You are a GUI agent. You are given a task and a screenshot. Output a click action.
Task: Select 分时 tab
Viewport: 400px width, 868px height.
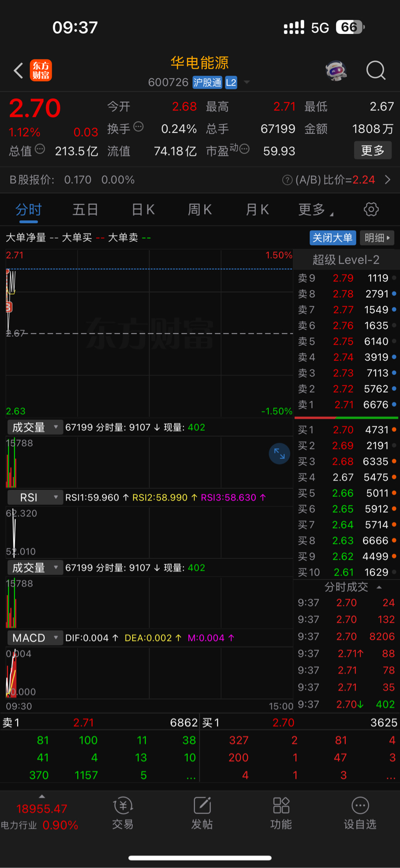point(29,210)
